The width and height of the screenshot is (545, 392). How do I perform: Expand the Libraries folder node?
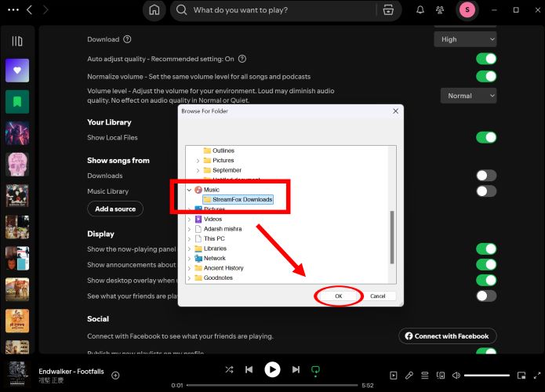click(x=189, y=249)
